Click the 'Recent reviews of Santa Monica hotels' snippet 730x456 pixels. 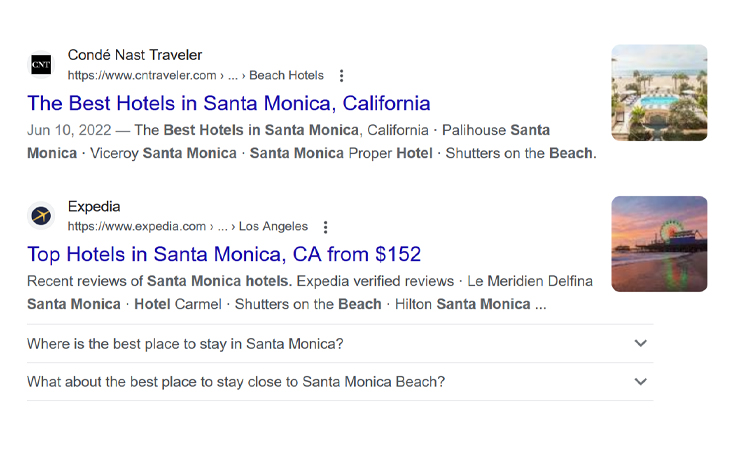pyautogui.click(x=310, y=292)
